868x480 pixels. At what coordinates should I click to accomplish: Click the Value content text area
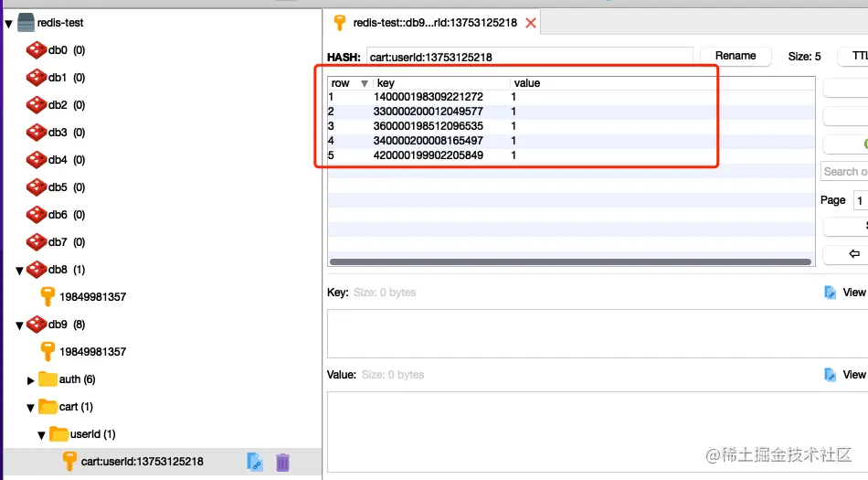[598, 432]
